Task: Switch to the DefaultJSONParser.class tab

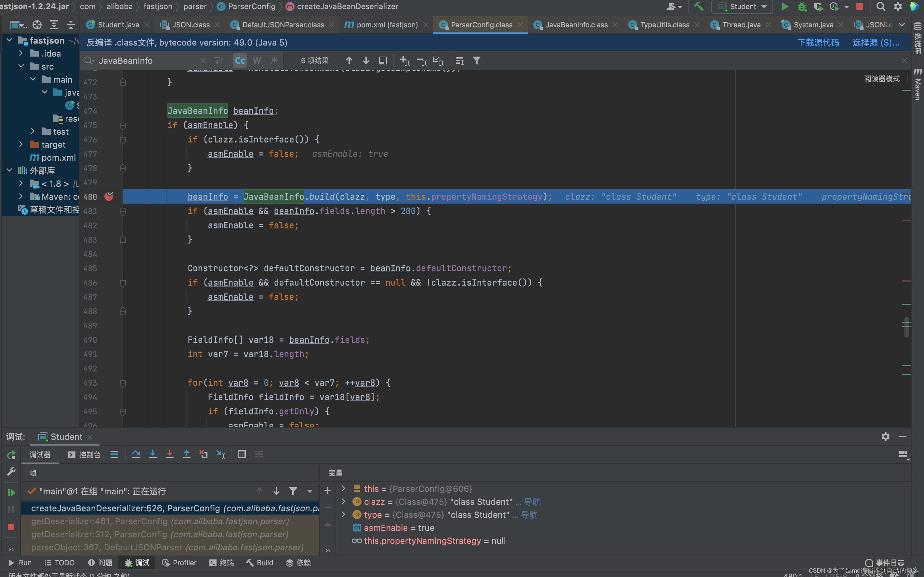Action: pyautogui.click(x=283, y=25)
